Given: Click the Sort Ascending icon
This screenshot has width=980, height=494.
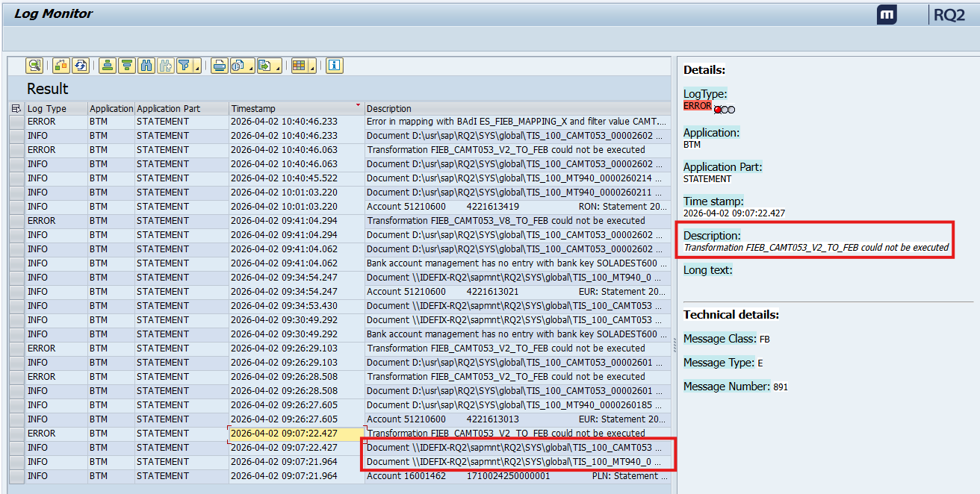Looking at the screenshot, I should coord(108,66).
